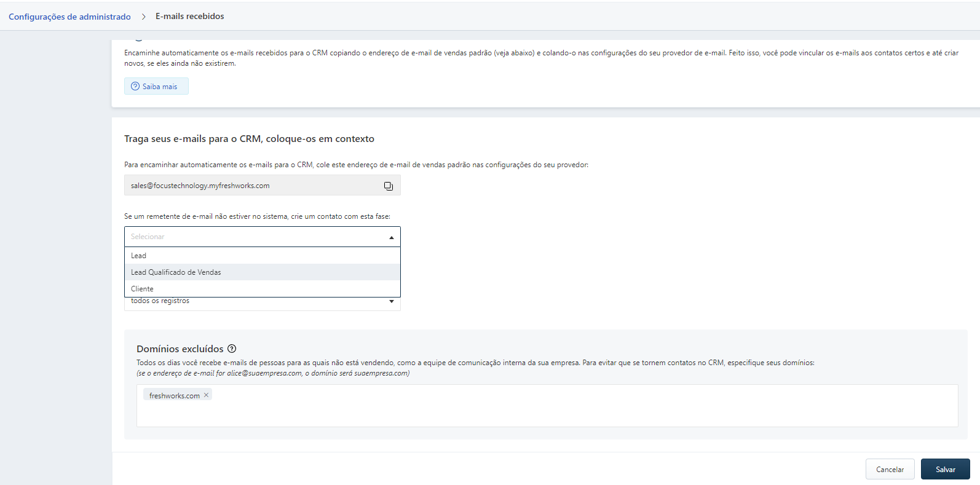Open the todos os registros dropdown
Screen dimensions: 980x485
click(x=263, y=302)
